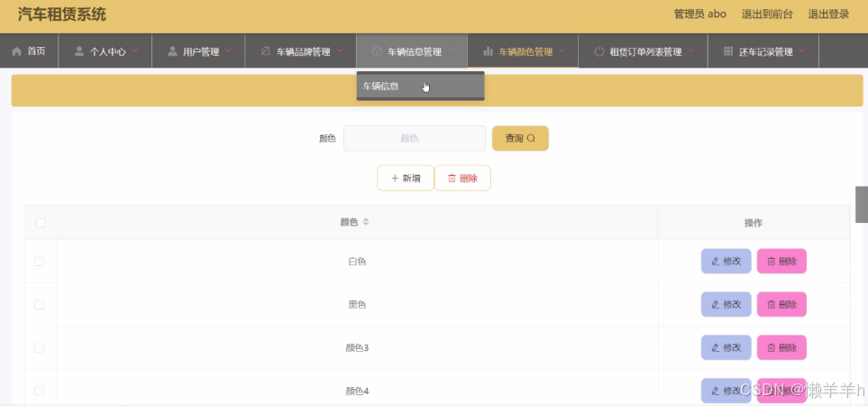Click 退出登录 to log out
This screenshot has width=868, height=406.
(x=828, y=14)
